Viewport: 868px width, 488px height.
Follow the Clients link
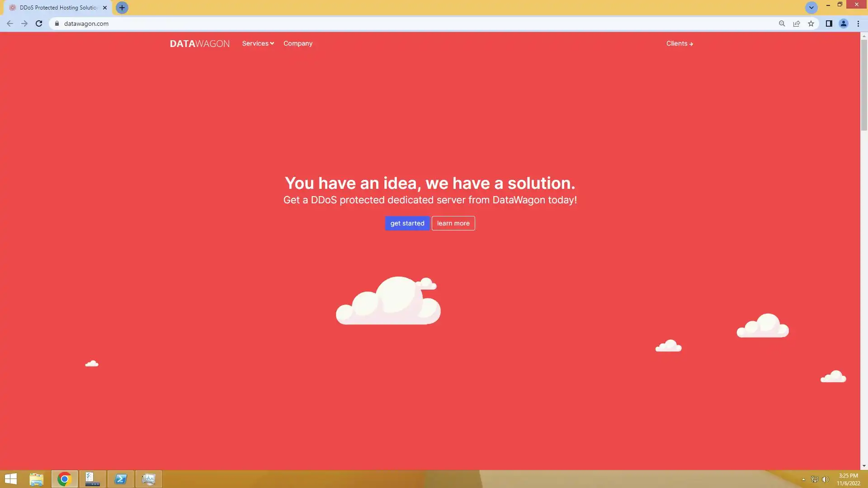click(x=679, y=43)
